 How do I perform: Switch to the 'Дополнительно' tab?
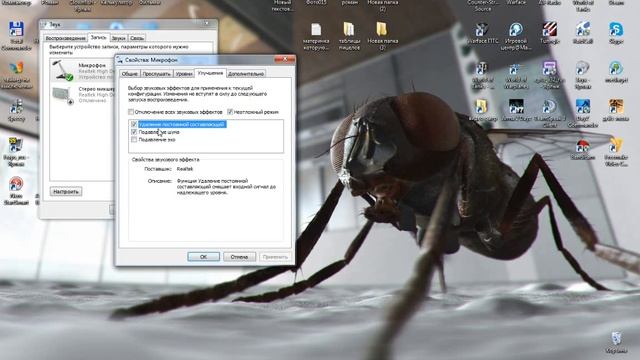[246, 74]
